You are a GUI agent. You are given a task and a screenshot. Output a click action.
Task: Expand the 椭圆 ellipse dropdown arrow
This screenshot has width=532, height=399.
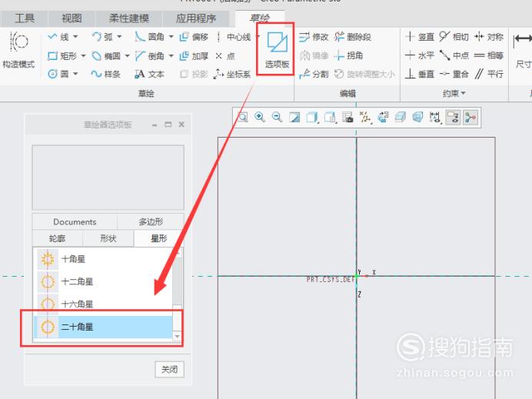tap(127, 55)
